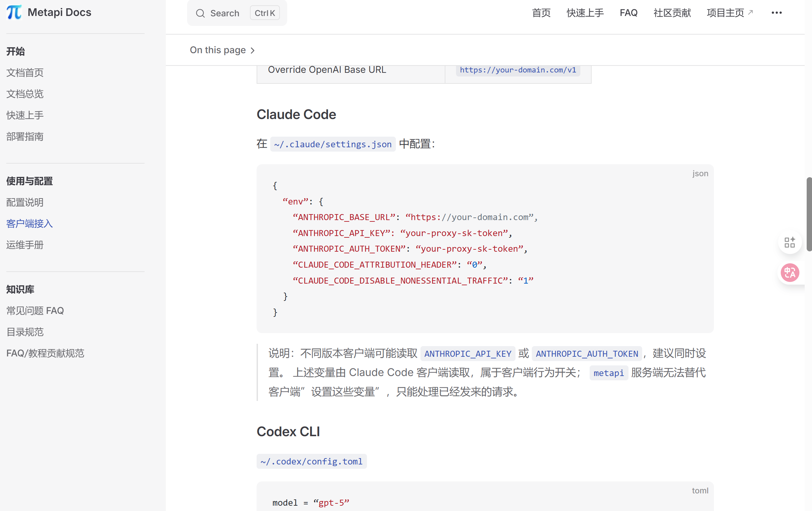Click CLAUDE_CODE_ATTRIBUTION_HEADER line in code block
The height and width of the screenshot is (511, 812).
coord(390,265)
